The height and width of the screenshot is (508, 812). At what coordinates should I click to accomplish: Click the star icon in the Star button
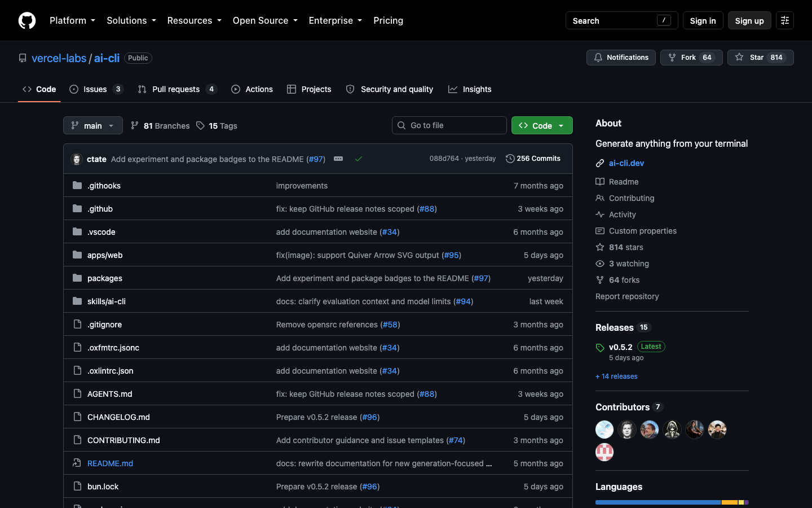point(739,57)
